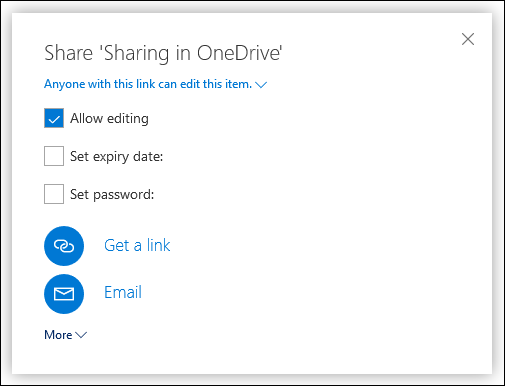
Task: Open the 'Get a link' text link
Action: (x=137, y=245)
